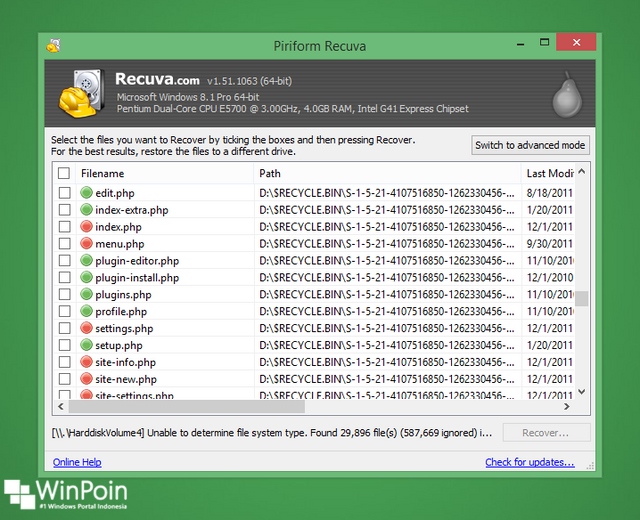640x520 pixels.
Task: Sort by the Last Modified column header
Action: coord(548,173)
